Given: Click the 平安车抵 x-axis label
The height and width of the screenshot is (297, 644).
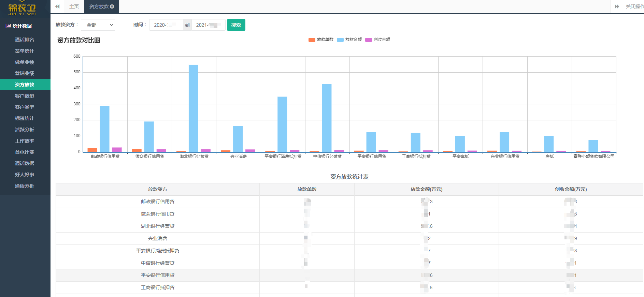Looking at the screenshot, I should click(461, 157).
